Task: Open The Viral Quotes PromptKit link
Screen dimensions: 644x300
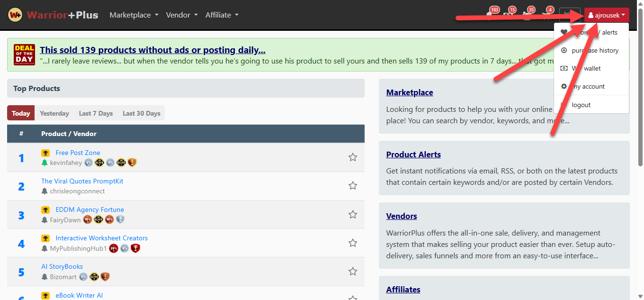Action: pos(82,181)
